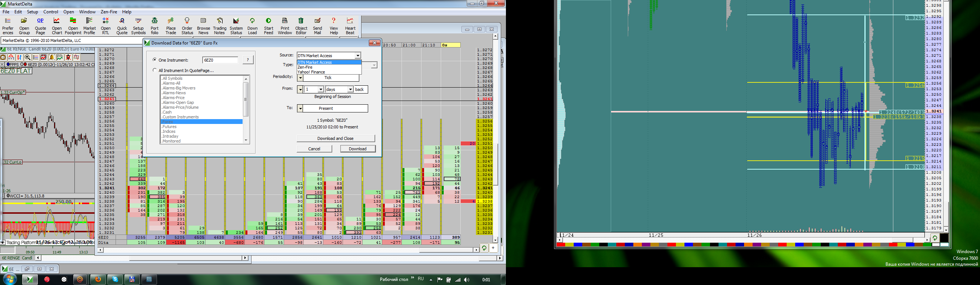
Task: Open the Place Trade tool
Action: coord(171,26)
